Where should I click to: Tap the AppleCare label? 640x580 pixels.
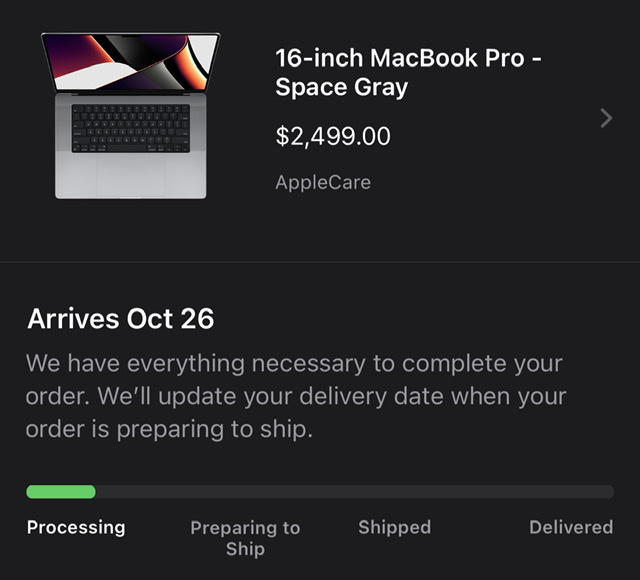tap(323, 183)
